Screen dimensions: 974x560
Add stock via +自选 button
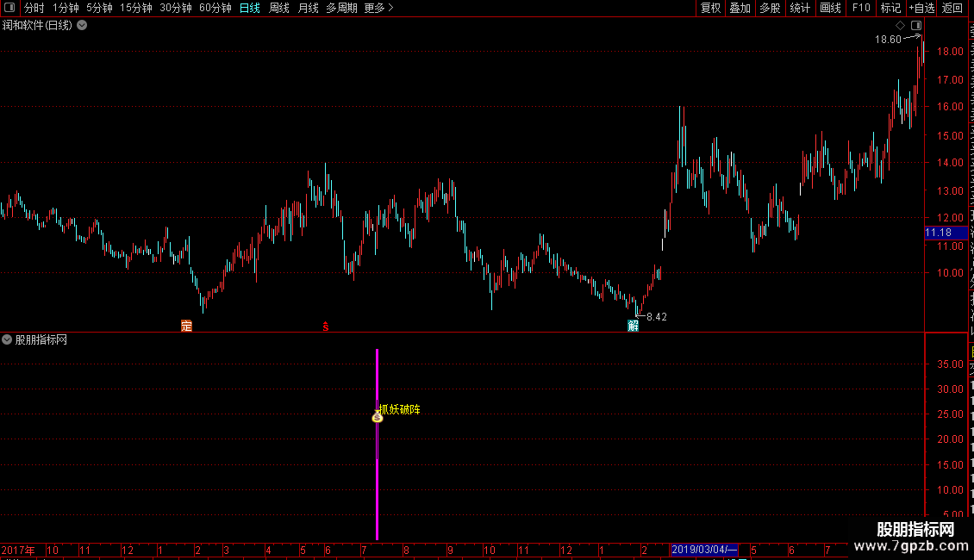(x=921, y=8)
